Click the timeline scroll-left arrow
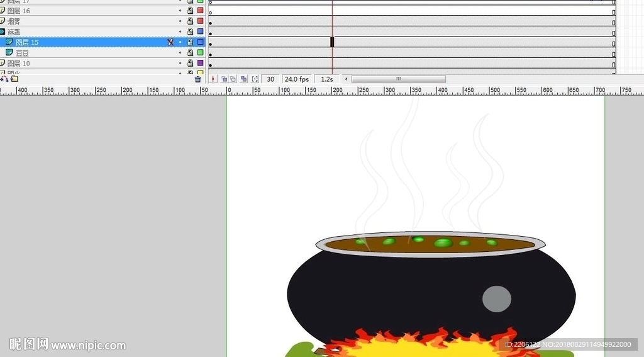644x357 pixels. (x=346, y=79)
